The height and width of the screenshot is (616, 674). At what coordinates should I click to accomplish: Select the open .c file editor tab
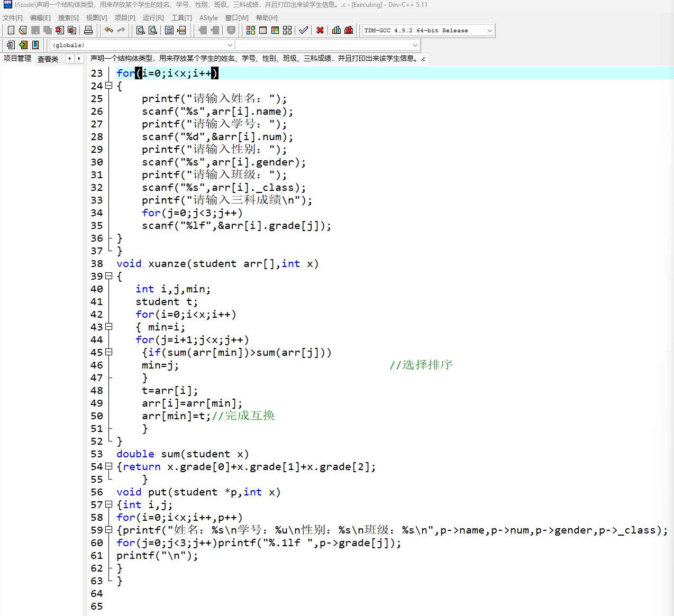[258, 58]
